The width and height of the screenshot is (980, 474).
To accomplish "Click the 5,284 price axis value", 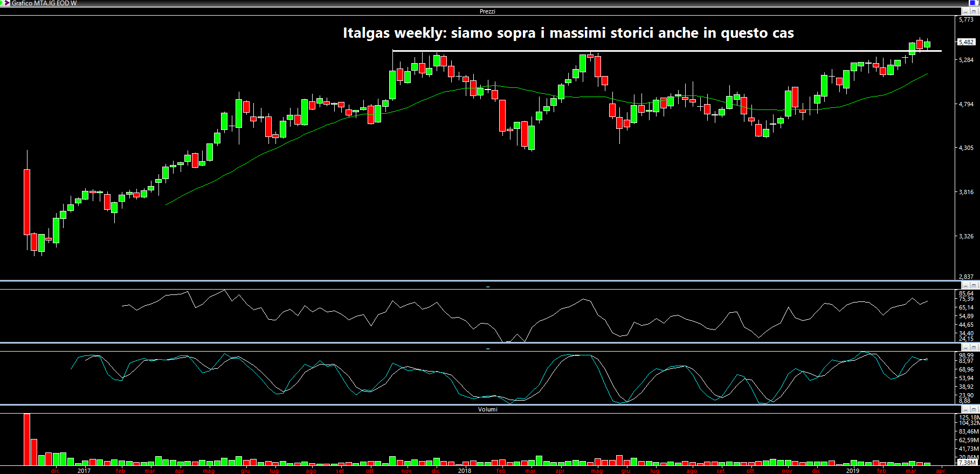I will click(x=966, y=60).
